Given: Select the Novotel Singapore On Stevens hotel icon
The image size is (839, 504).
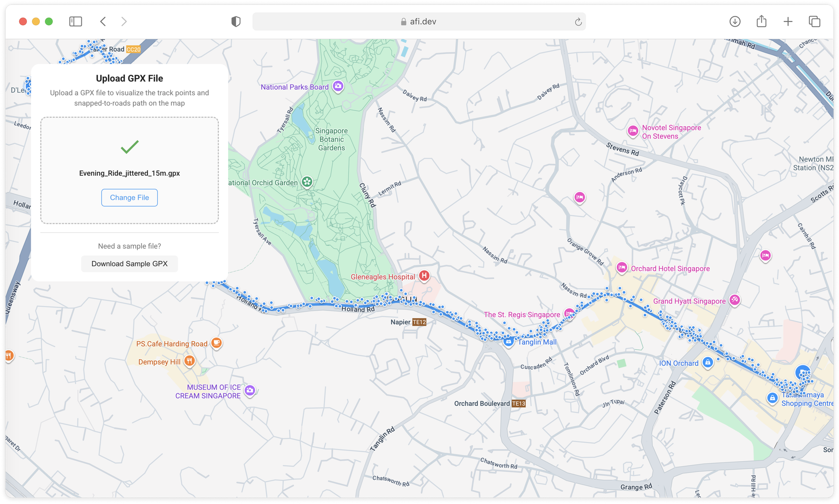Looking at the screenshot, I should click(632, 131).
